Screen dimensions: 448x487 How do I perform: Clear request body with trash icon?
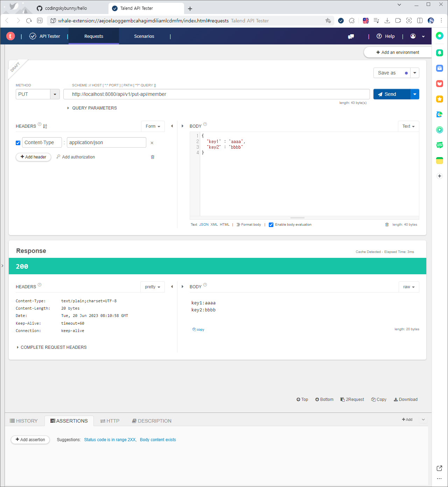pos(387,225)
